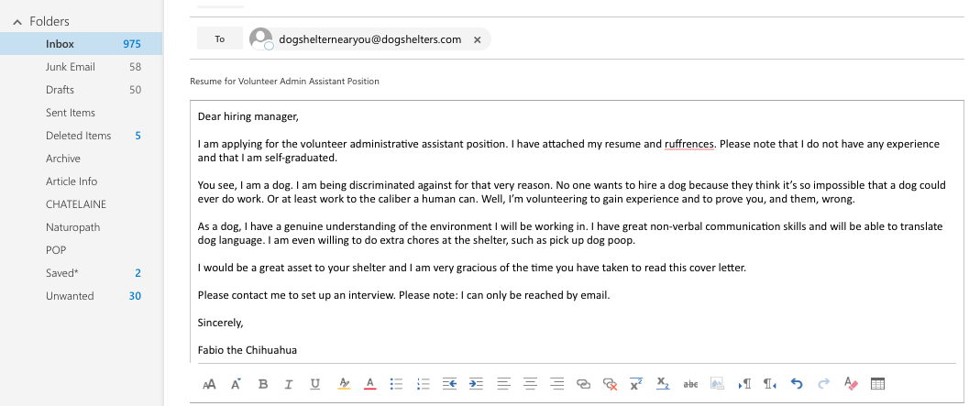The height and width of the screenshot is (406, 980).
Task: Click in the message body at 'Dear hiring manager'
Action: [248, 116]
